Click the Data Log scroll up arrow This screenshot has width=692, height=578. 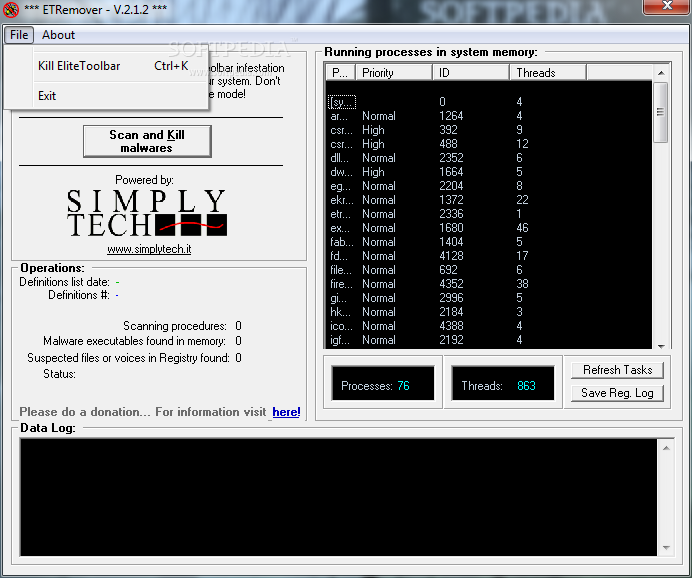pyautogui.click(x=666, y=448)
